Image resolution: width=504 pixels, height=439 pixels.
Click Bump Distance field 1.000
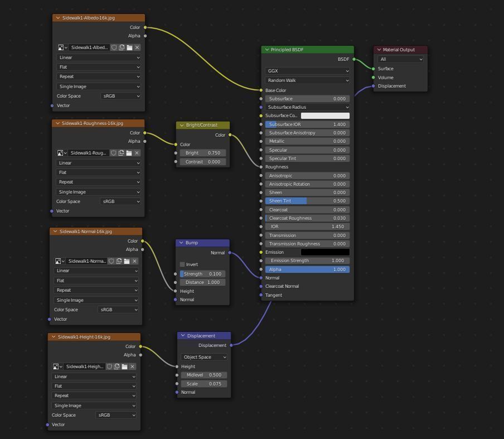202,282
